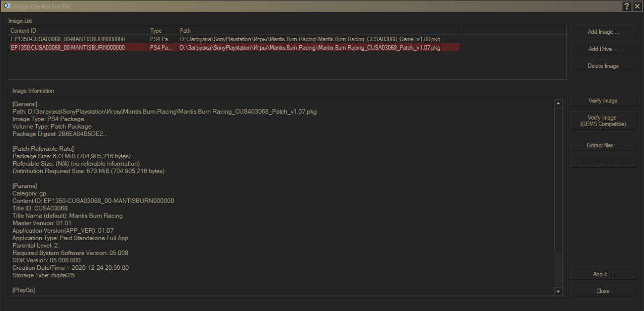Click the Image Checker app icon in title bar

click(x=7, y=6)
